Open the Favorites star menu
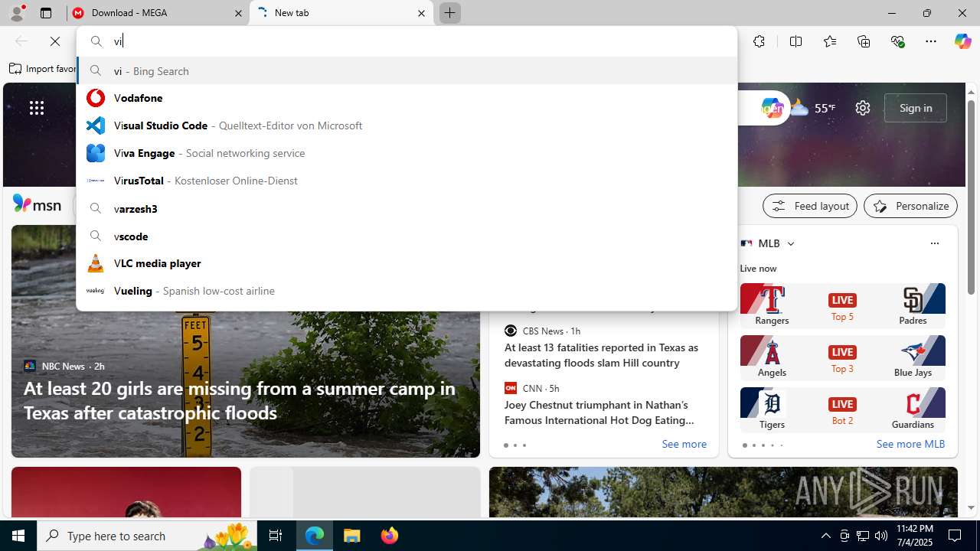Image resolution: width=980 pixels, height=551 pixels. point(830,41)
